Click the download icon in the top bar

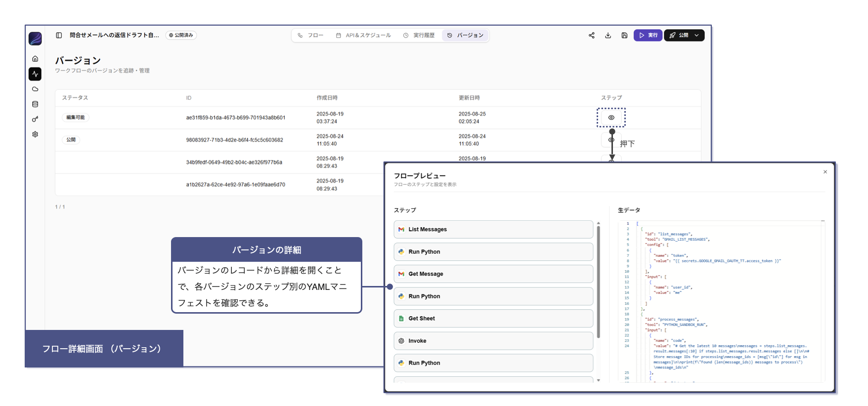(608, 35)
